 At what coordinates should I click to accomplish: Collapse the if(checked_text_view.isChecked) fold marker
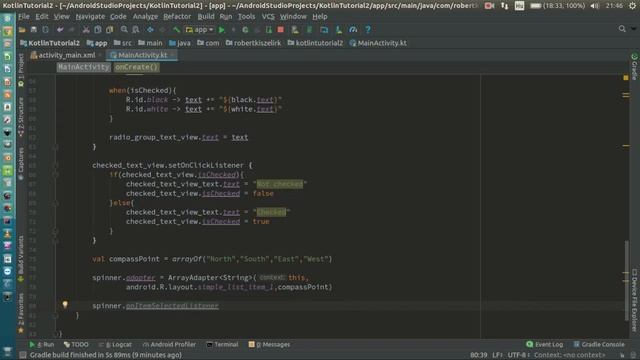click(x=56, y=175)
